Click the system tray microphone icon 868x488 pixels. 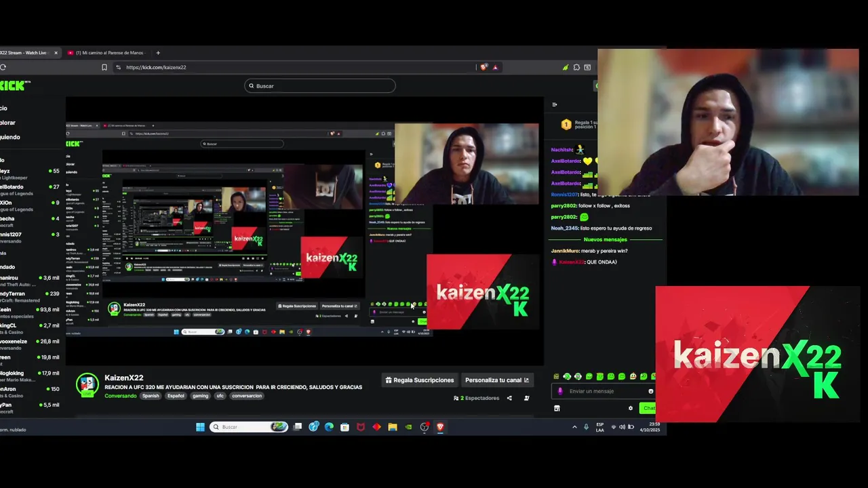tap(586, 427)
